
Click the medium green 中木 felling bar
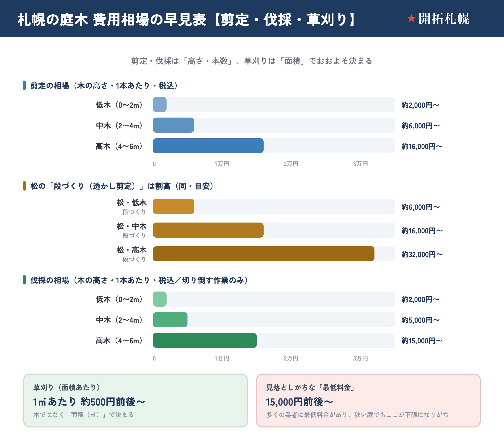(170, 320)
